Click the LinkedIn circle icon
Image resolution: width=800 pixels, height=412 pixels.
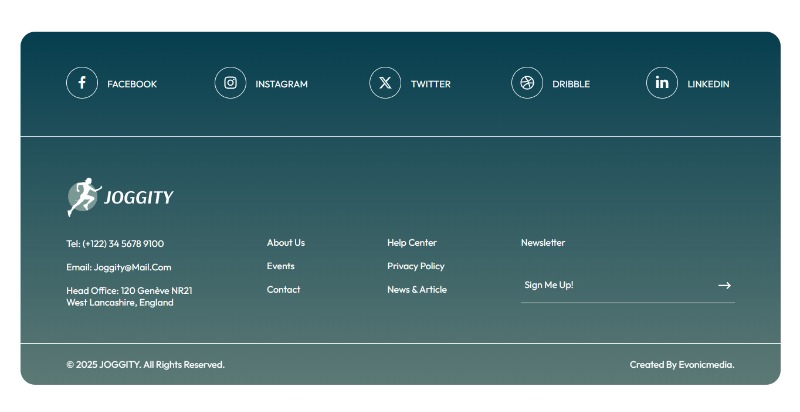661,83
